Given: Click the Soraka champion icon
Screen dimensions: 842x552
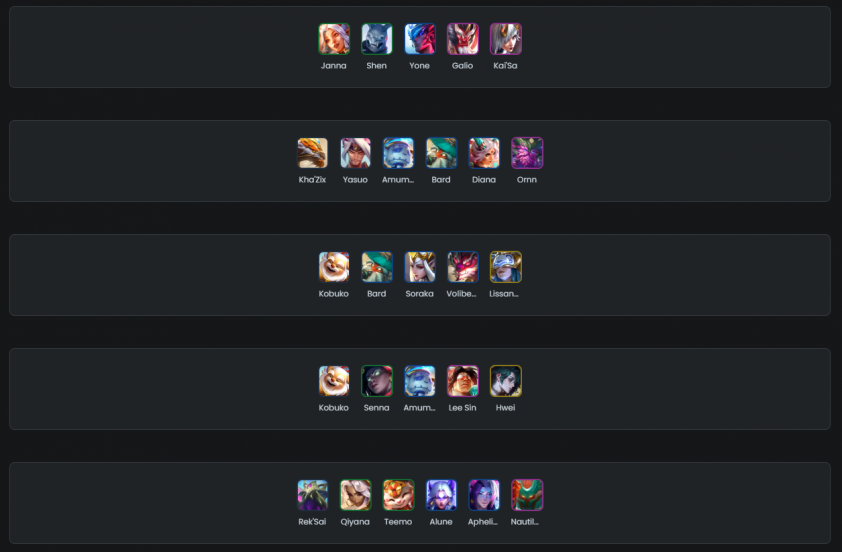Looking at the screenshot, I should (x=419, y=267).
